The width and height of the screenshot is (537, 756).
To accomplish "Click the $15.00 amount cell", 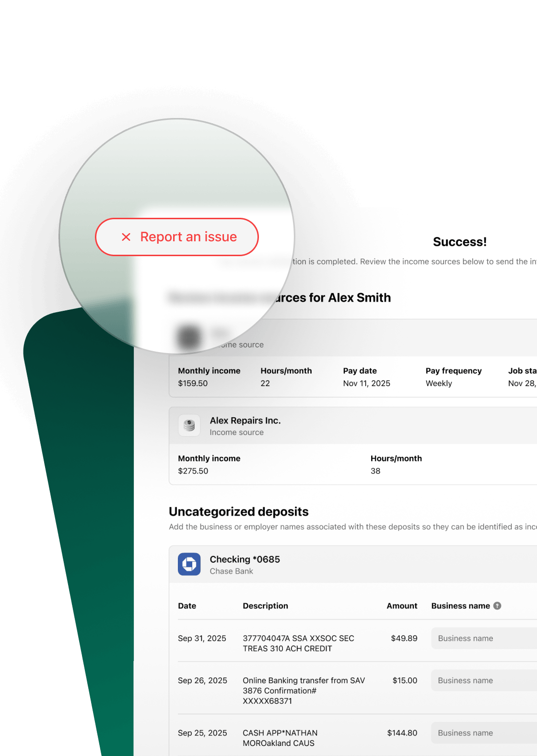I will 405,681.
